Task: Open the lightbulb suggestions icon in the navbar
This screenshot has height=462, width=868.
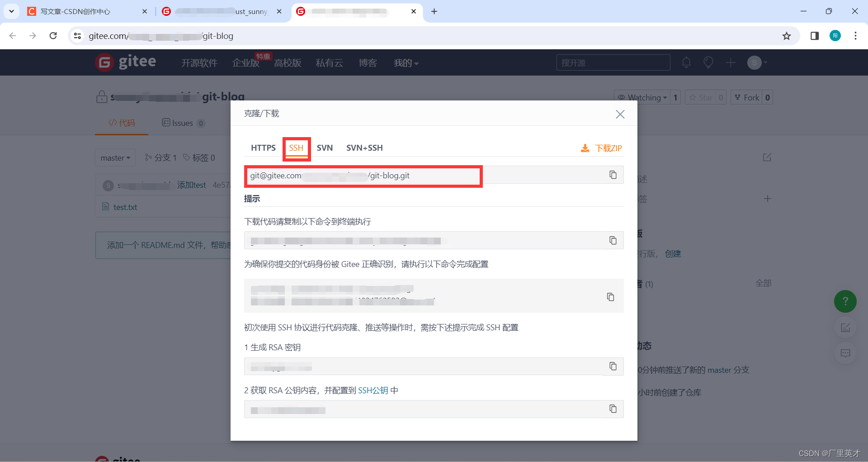Action: tap(708, 62)
